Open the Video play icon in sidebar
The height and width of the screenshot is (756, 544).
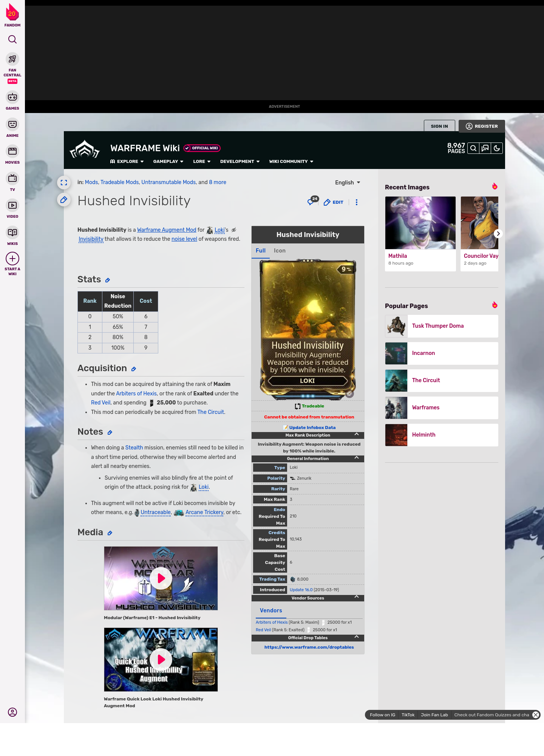[x=12, y=205]
